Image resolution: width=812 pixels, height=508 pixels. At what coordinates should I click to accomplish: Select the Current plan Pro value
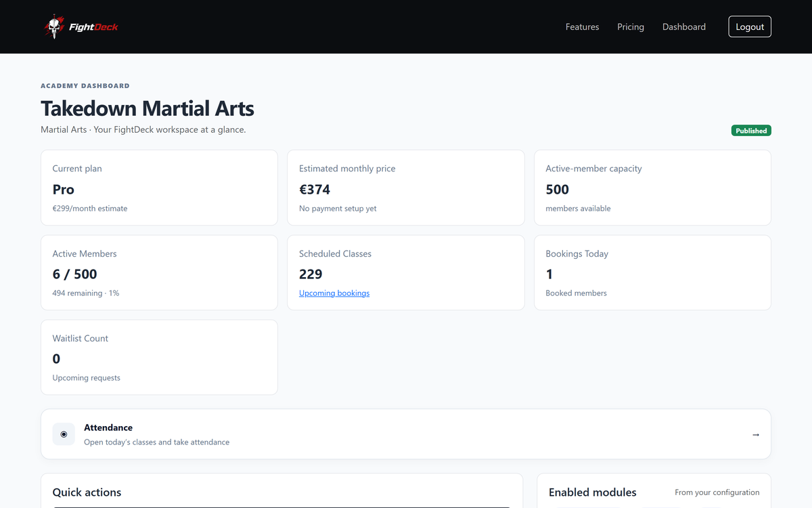pos(64,190)
